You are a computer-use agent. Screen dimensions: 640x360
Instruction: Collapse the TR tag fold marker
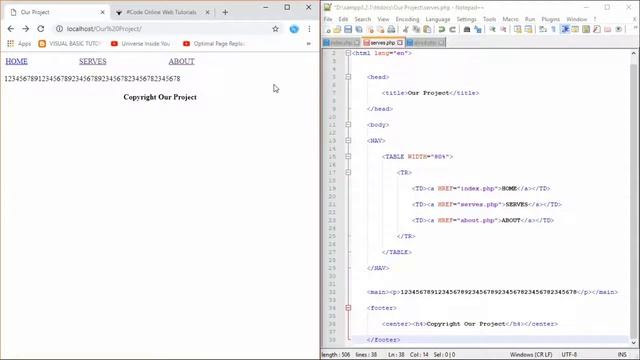pos(348,172)
